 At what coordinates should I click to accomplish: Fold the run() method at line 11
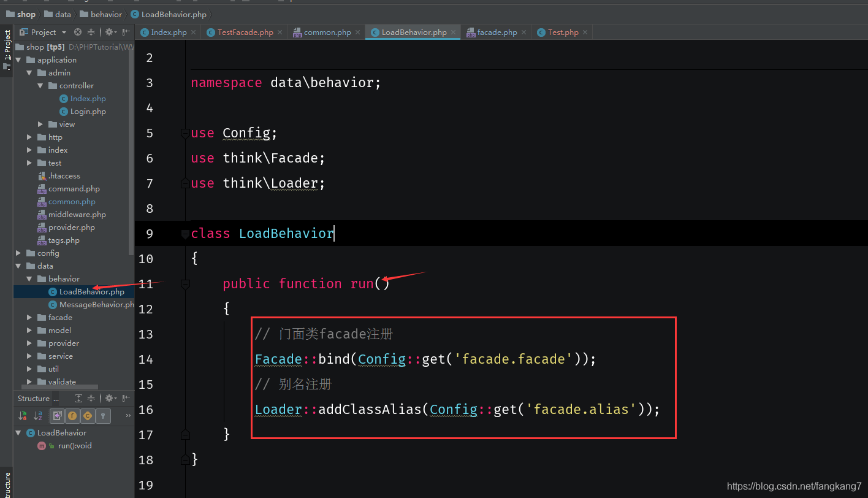185,284
